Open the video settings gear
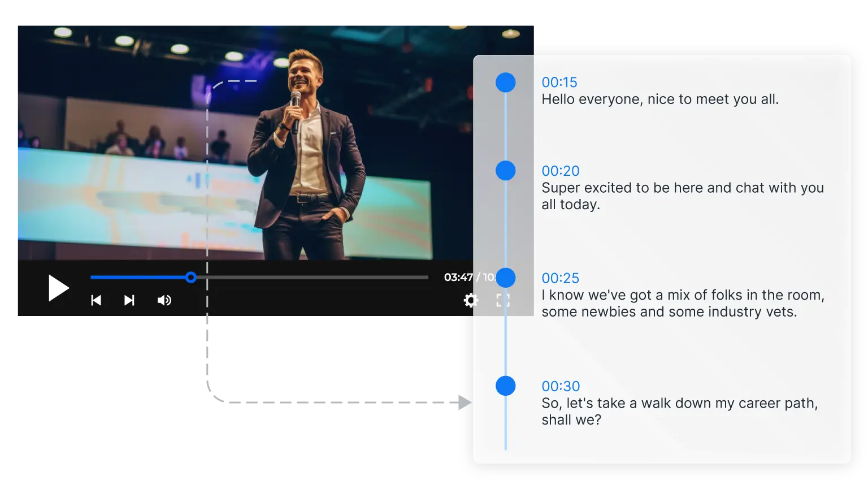This screenshot has height=489, width=868. (470, 300)
